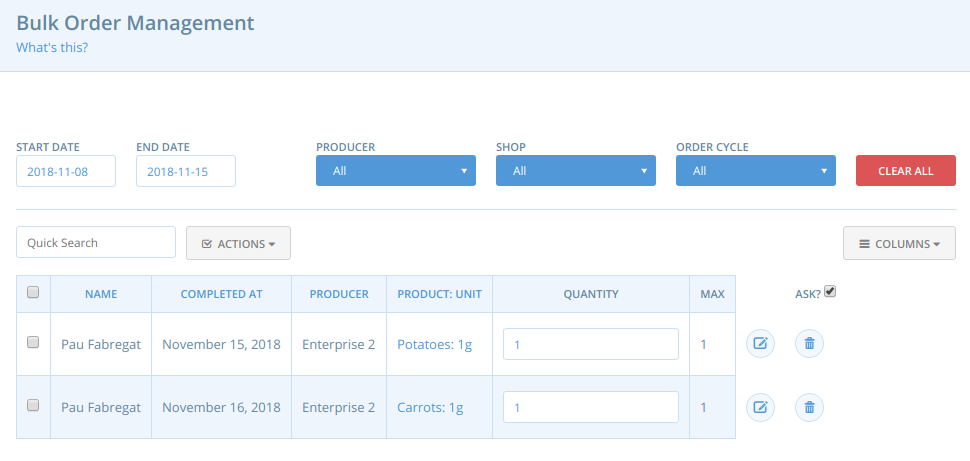The image size is (970, 461).
Task: Focus the Quick Search field
Action: 96,243
